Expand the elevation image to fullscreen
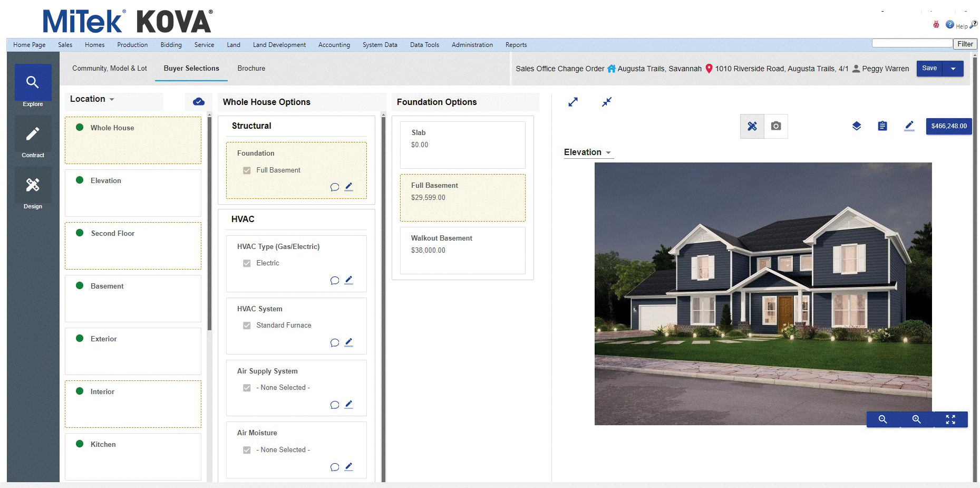This screenshot has width=980, height=488. (x=950, y=419)
